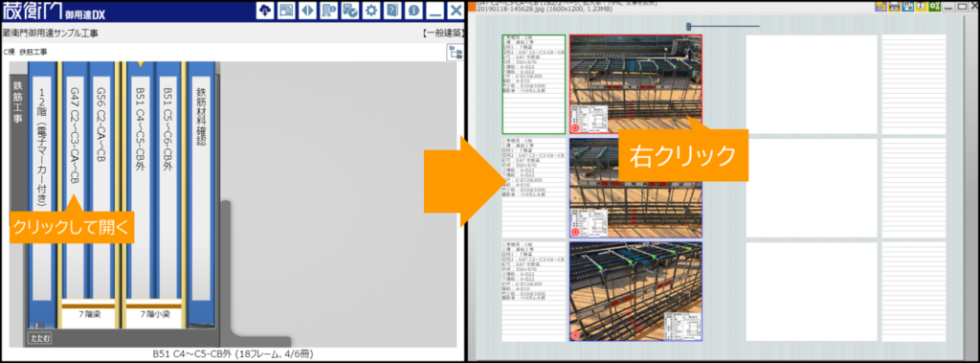Screen dimensions: 980x363
Task: Open the bookshelf view icon
Action: (x=286, y=11)
